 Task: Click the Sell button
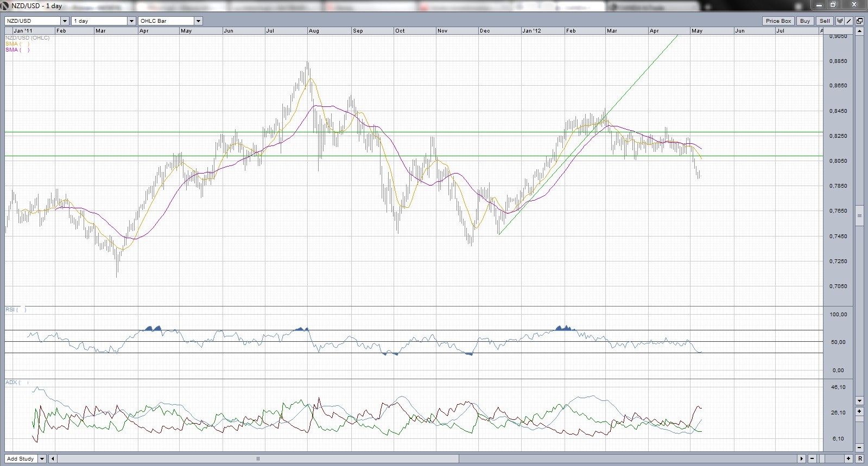tap(824, 21)
